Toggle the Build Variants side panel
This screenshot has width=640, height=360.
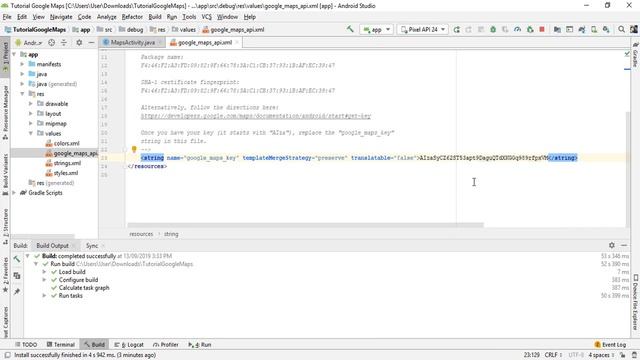(x=5, y=174)
